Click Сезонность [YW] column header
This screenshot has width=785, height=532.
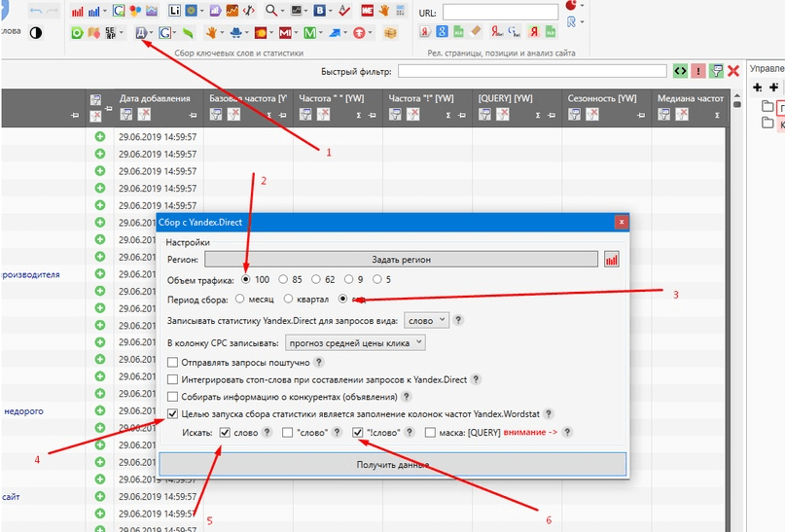pyautogui.click(x=602, y=98)
